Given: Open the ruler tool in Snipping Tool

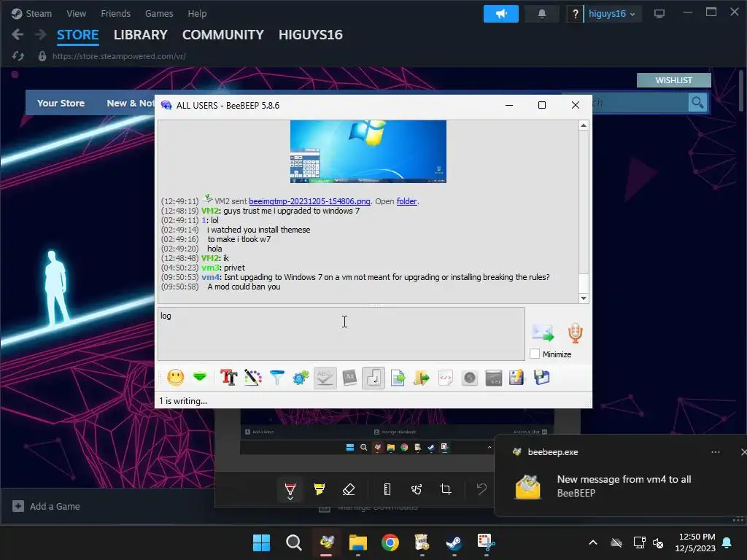Looking at the screenshot, I should point(387,489).
